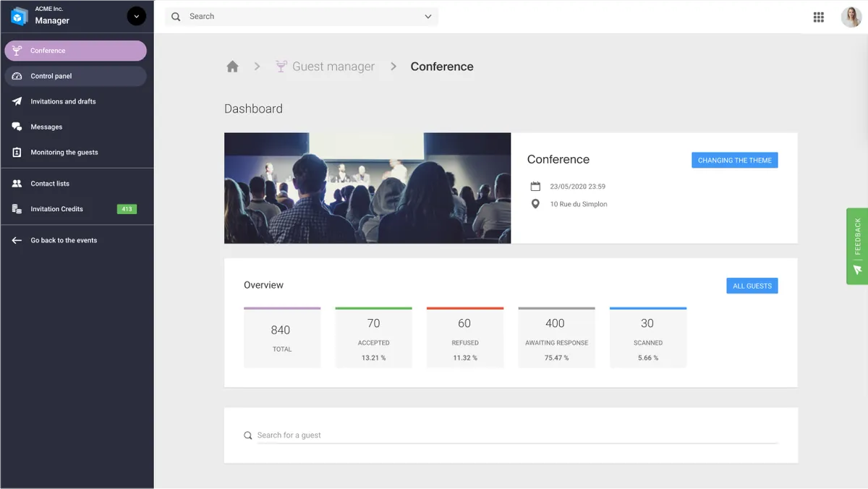
Task: Click the CHANGING THE THEME button
Action: pos(734,161)
